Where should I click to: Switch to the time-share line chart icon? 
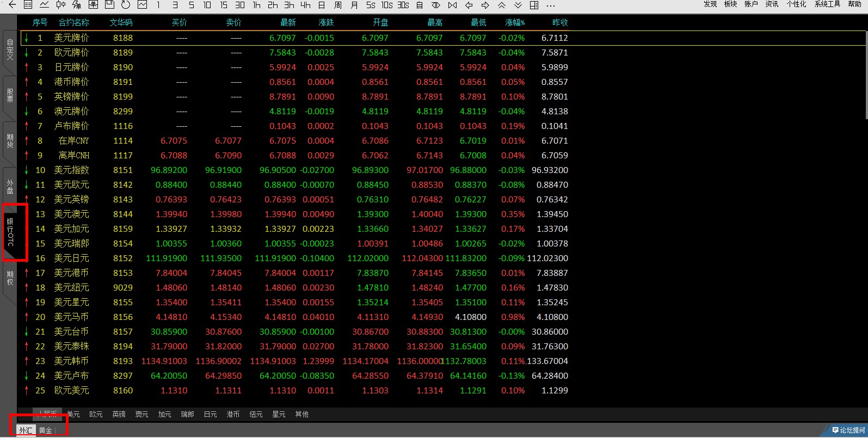pyautogui.click(x=44, y=5)
